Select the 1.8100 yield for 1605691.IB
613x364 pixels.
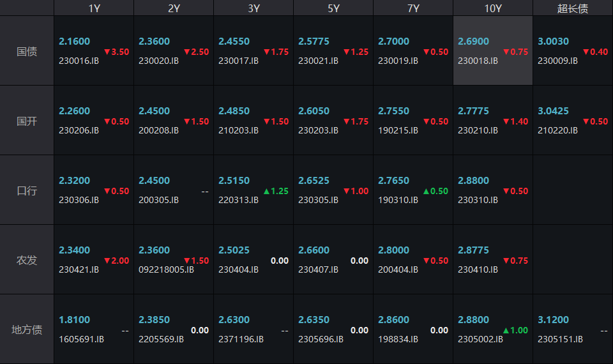pyautogui.click(x=74, y=319)
